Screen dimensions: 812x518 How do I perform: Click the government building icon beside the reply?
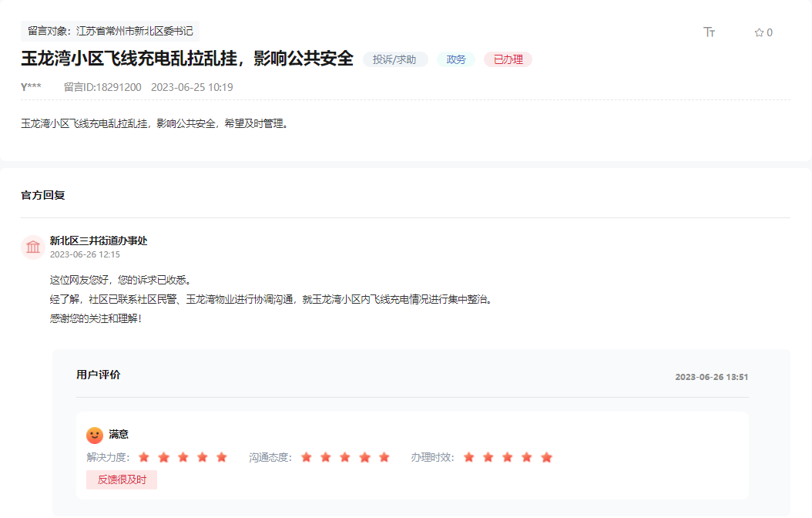point(32,247)
